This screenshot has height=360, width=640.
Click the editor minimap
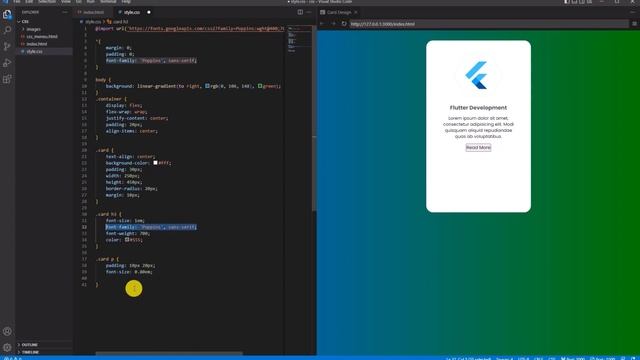(x=299, y=39)
